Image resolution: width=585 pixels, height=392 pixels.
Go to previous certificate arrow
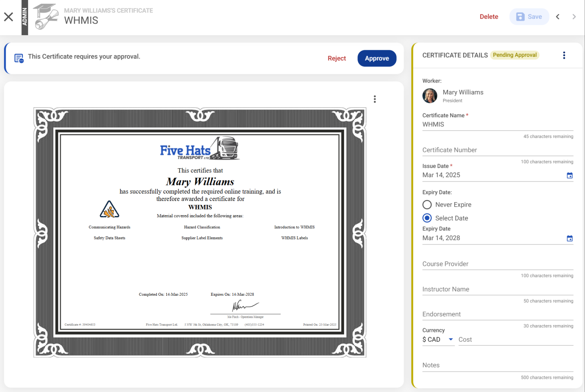coord(558,17)
